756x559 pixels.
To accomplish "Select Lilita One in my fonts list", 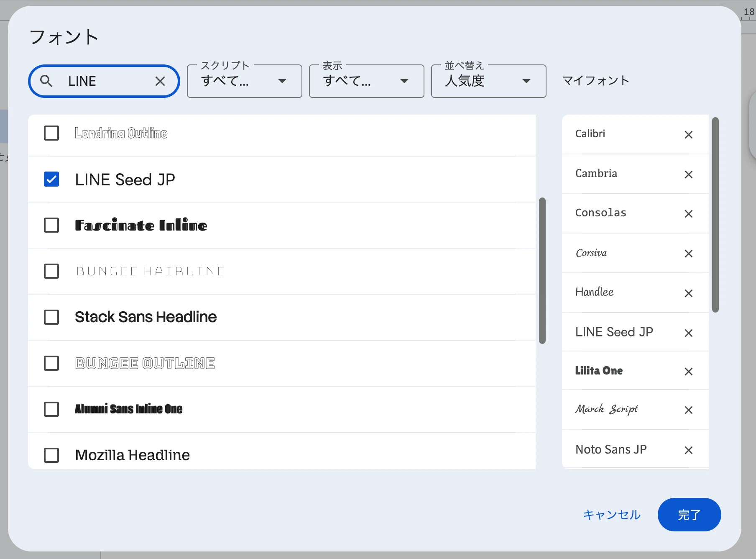I will pyautogui.click(x=599, y=371).
